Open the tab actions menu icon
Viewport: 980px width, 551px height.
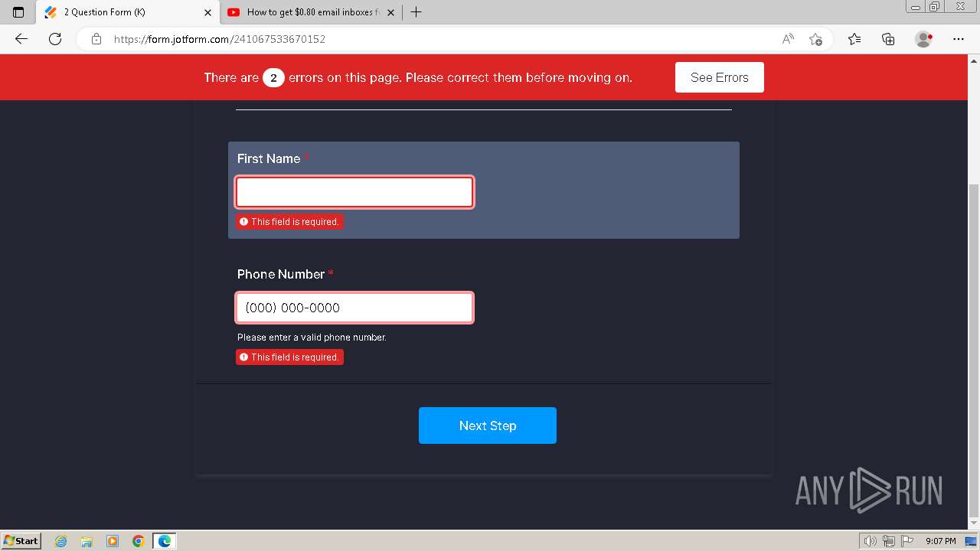click(x=18, y=12)
